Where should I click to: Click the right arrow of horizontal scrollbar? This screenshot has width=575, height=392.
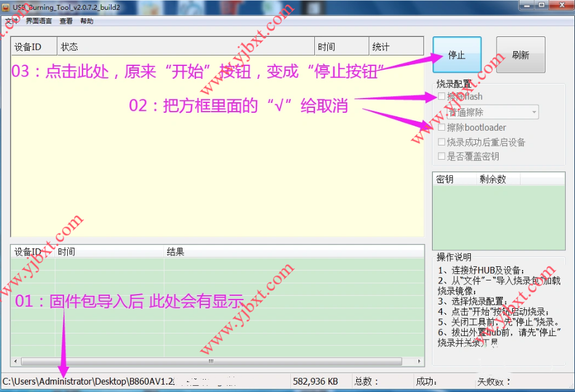(x=419, y=361)
